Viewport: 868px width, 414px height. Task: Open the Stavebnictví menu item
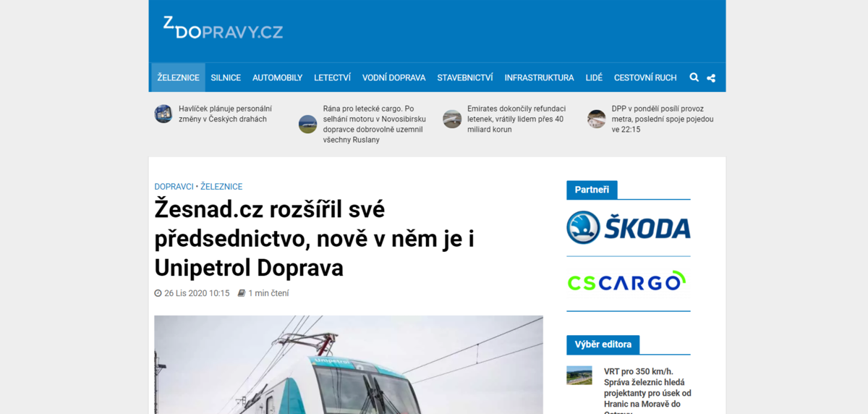465,77
